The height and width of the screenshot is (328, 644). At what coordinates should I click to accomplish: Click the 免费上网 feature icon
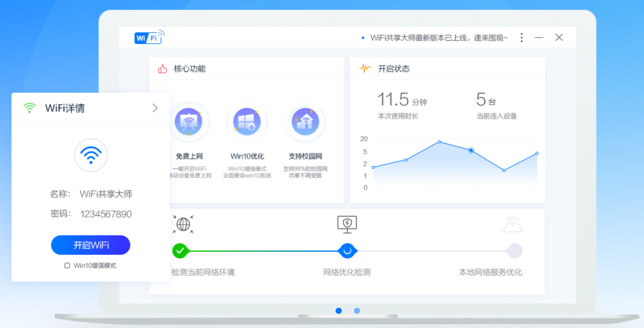[x=188, y=122]
